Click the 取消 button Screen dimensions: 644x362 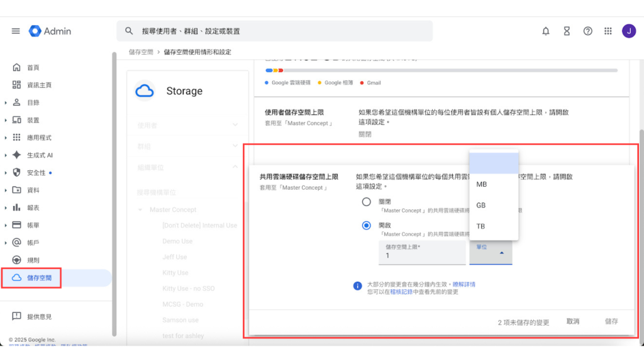(572, 321)
